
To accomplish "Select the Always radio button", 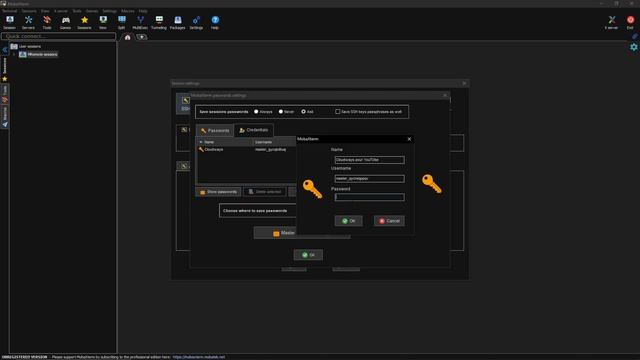I will click(256, 111).
